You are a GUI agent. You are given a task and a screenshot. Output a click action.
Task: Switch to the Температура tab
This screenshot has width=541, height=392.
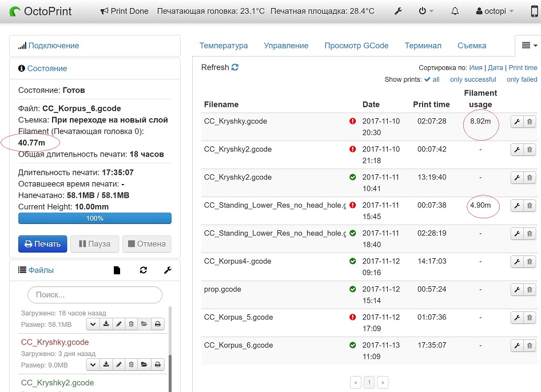click(x=224, y=46)
